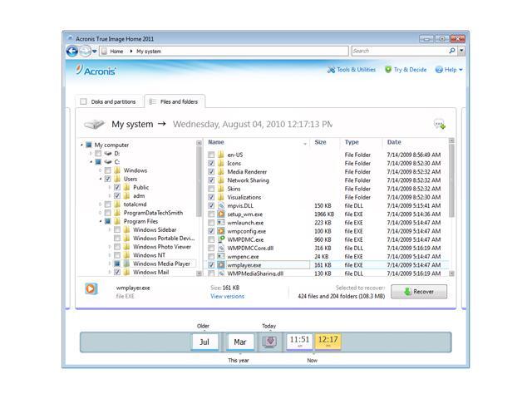Check the totalcmd folder checkbox

point(108,204)
